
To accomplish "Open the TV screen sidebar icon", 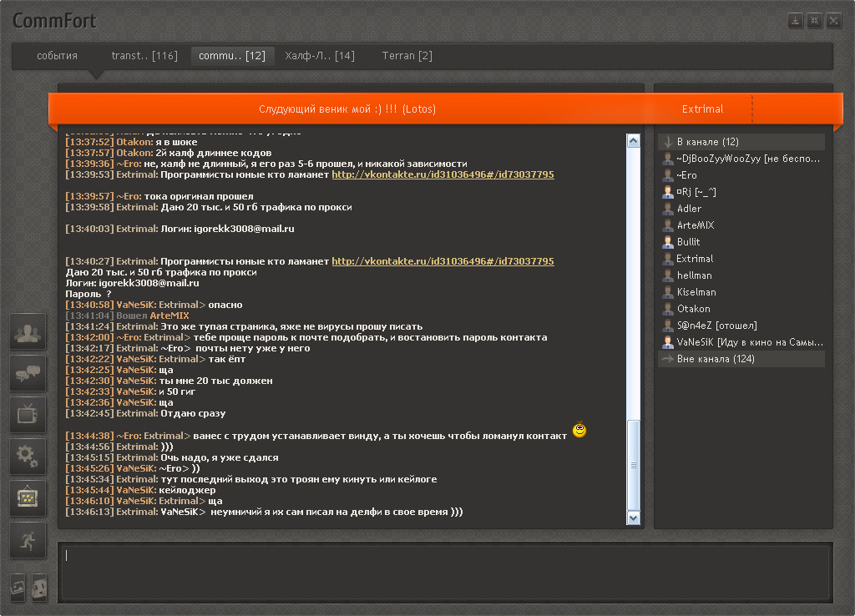I will tap(28, 414).
